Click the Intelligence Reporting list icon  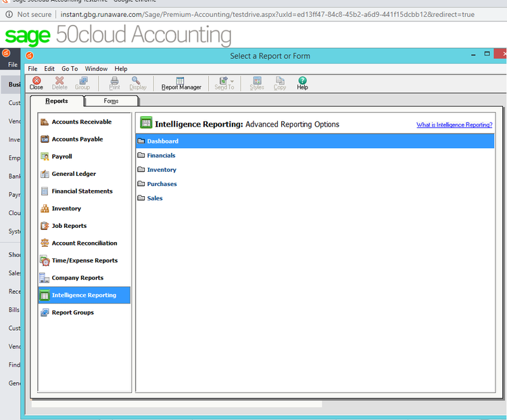(45, 295)
